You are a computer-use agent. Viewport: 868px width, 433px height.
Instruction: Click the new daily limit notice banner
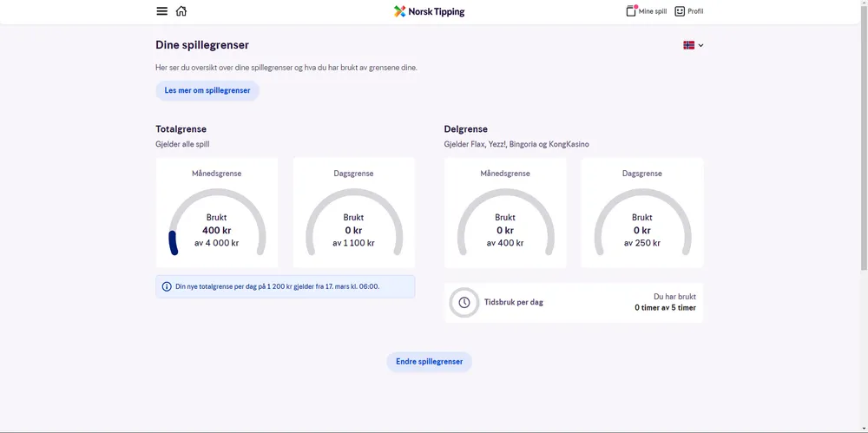[x=285, y=286]
